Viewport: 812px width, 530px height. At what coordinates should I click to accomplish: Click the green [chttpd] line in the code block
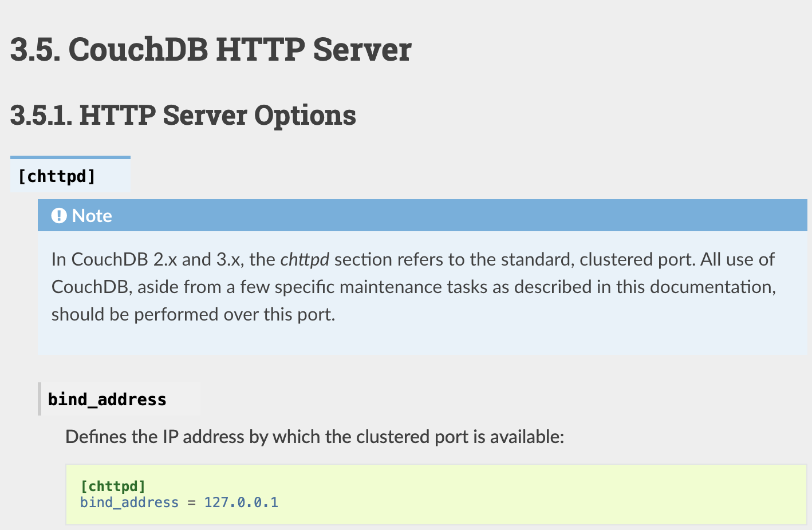tap(113, 486)
